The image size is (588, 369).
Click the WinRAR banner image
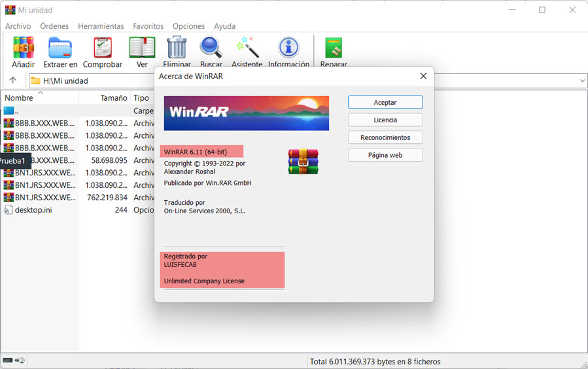click(247, 113)
